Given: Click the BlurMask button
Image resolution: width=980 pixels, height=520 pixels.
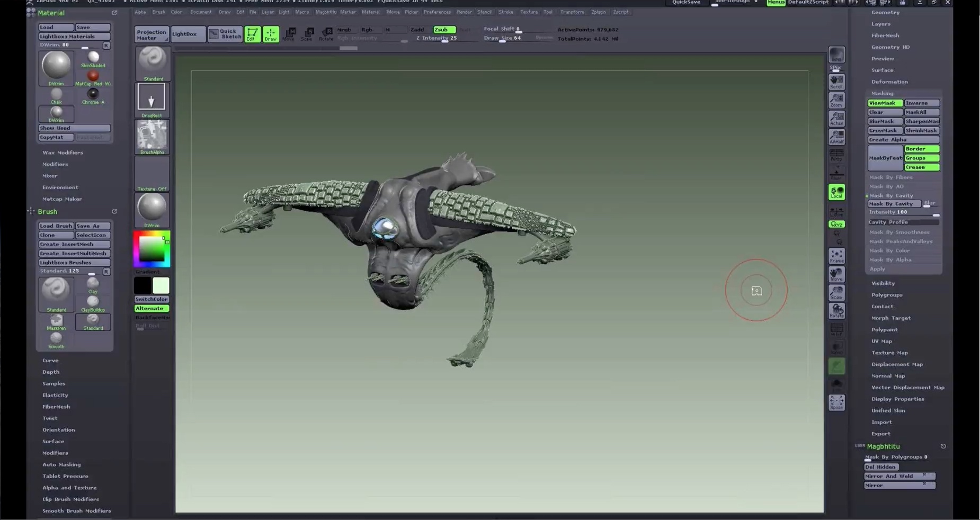Looking at the screenshot, I should [x=885, y=121].
